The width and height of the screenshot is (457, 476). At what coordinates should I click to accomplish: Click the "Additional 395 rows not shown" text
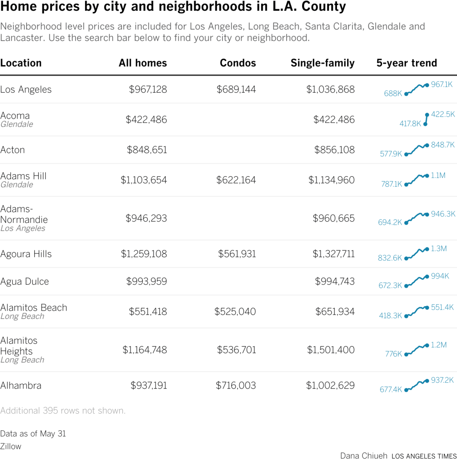(x=63, y=411)
